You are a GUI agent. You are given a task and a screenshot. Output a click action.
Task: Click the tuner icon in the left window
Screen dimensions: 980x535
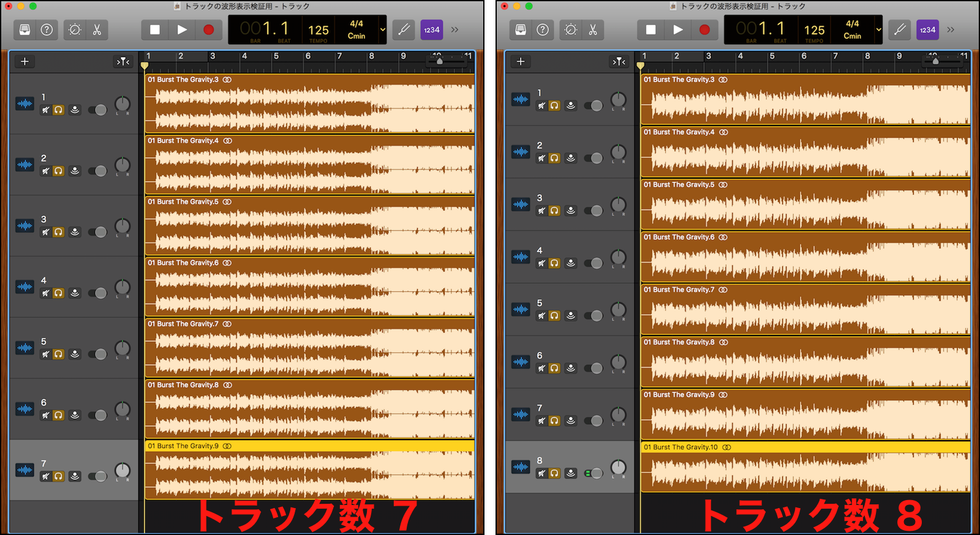pos(404,30)
